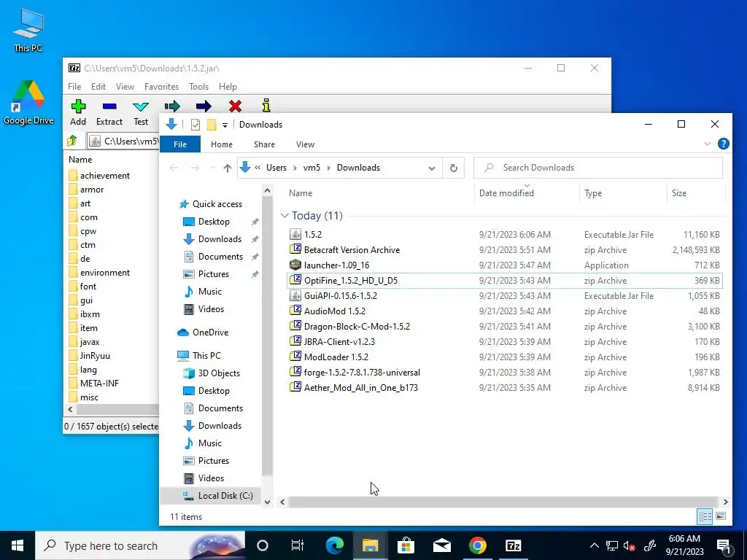Open the Windows Start menu
Screen dimensions: 747x560
click(x=18, y=545)
